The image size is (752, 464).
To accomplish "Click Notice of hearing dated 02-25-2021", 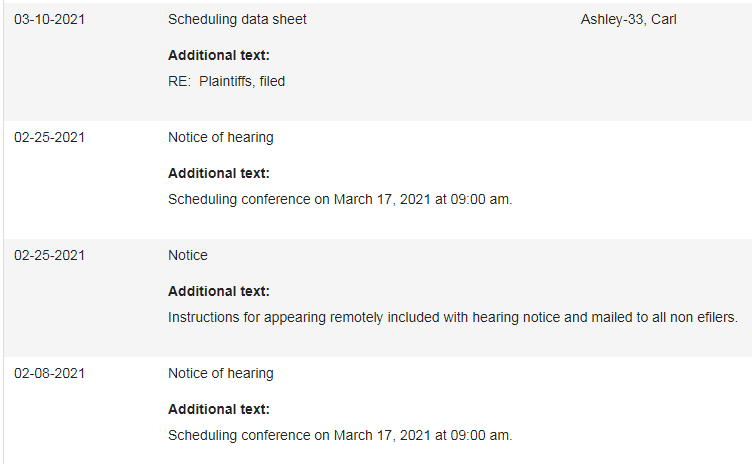I will pyautogui.click(x=221, y=137).
